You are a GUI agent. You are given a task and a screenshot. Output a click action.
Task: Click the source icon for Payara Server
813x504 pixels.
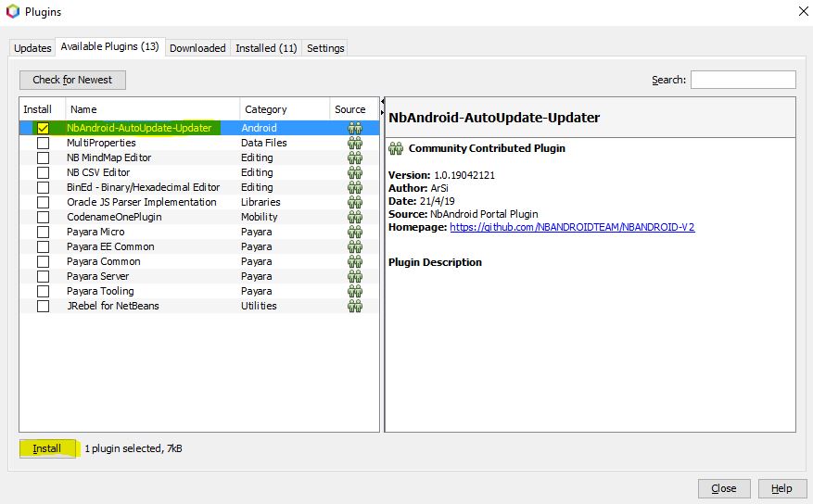[x=355, y=277]
